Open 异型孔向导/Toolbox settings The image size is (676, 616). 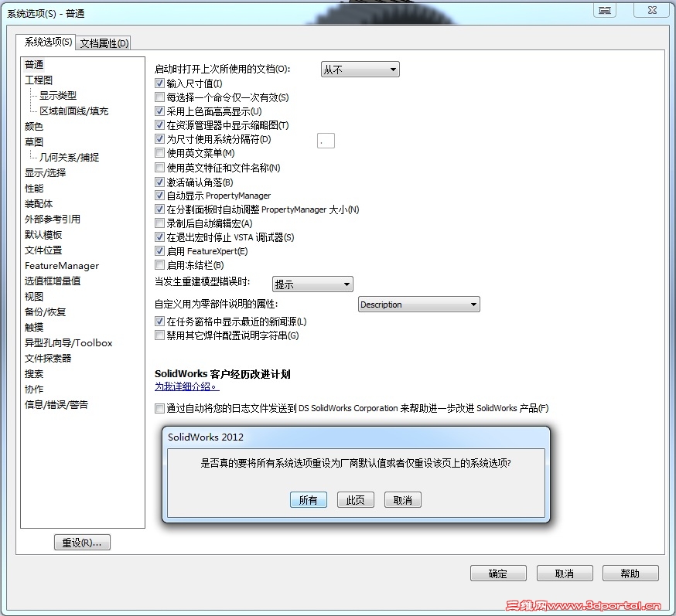pyautogui.click(x=68, y=343)
